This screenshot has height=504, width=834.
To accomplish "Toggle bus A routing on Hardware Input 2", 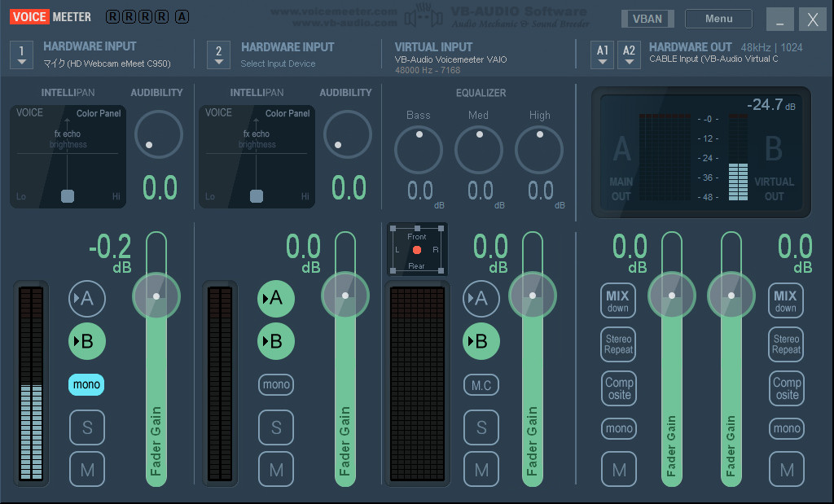I will (276, 298).
